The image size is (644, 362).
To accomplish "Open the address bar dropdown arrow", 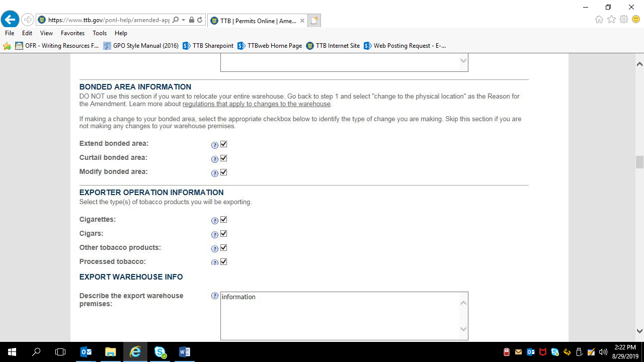I will click(184, 20).
